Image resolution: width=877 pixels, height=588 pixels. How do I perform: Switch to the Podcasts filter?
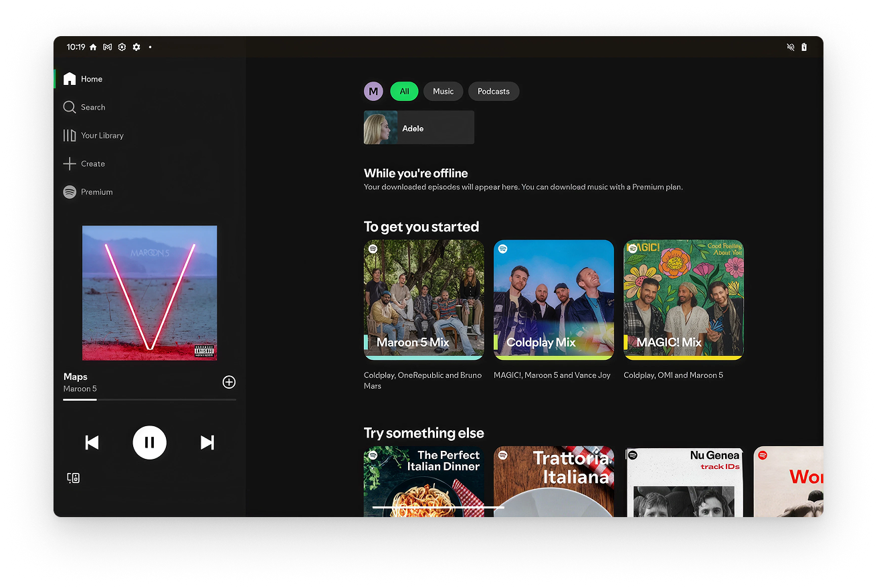click(x=494, y=91)
